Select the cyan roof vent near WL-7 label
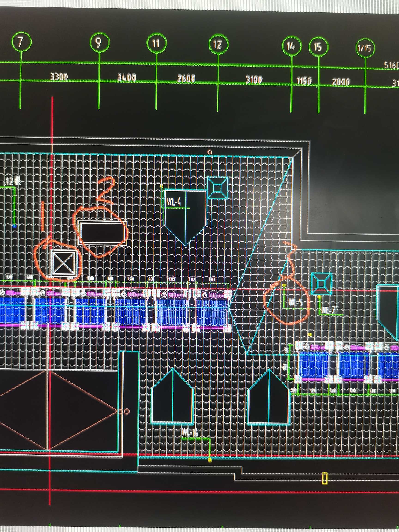 pyautogui.click(x=322, y=284)
